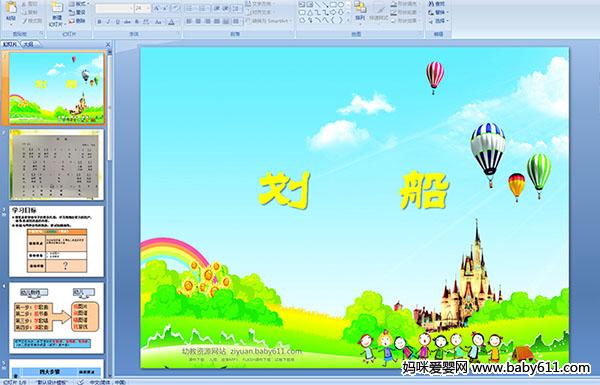Click the Font Color button
Viewport: 600px width, 385px height.
[172, 22]
